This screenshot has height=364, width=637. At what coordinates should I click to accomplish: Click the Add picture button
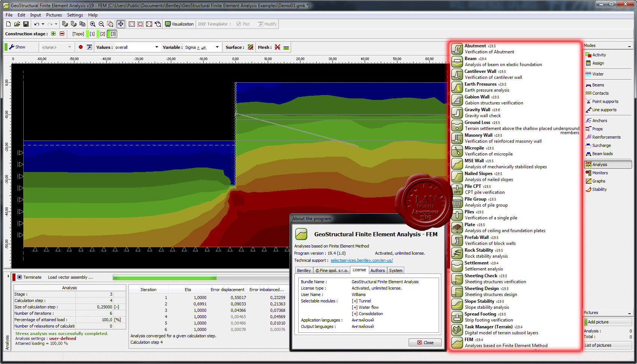click(x=608, y=322)
